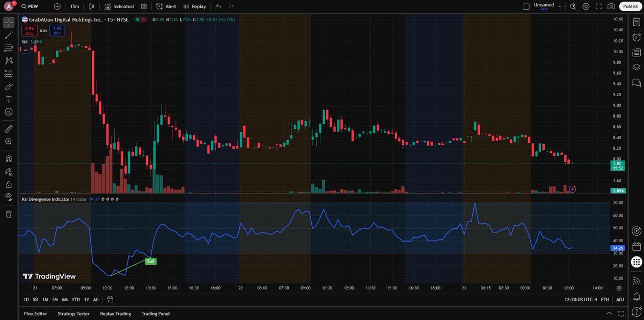Select the crosshair cursor tool
This screenshot has height=320, width=644.
9,22
